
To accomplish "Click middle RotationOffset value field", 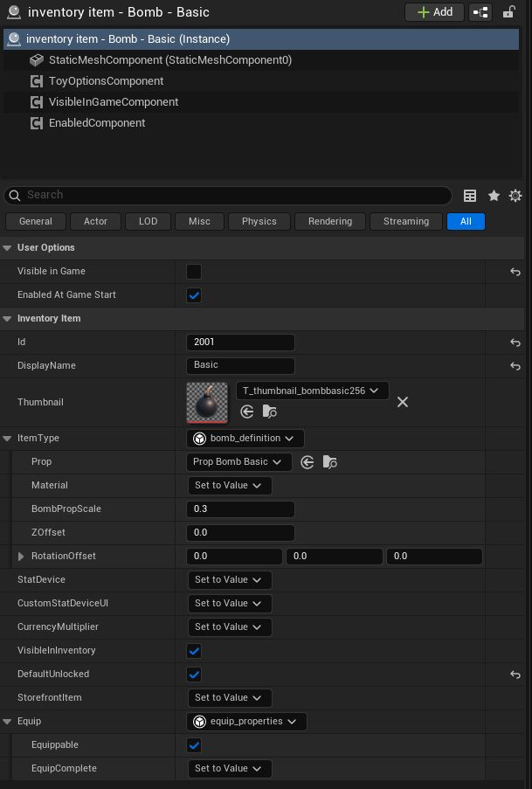I will 335,557.
